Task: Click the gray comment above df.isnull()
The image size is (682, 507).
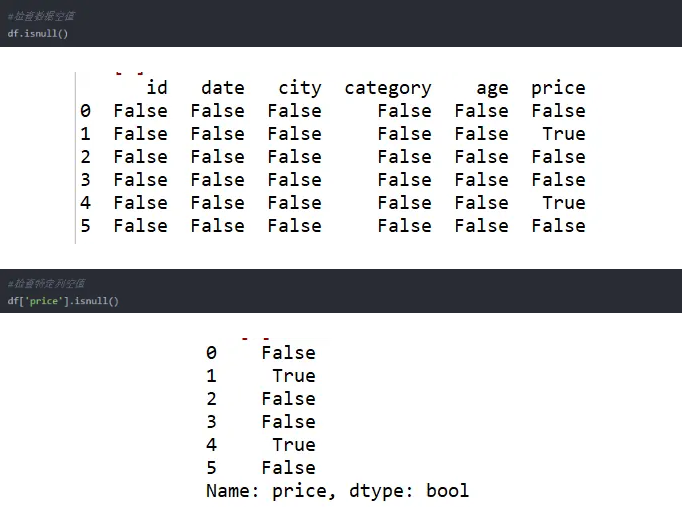Action: click(x=41, y=17)
